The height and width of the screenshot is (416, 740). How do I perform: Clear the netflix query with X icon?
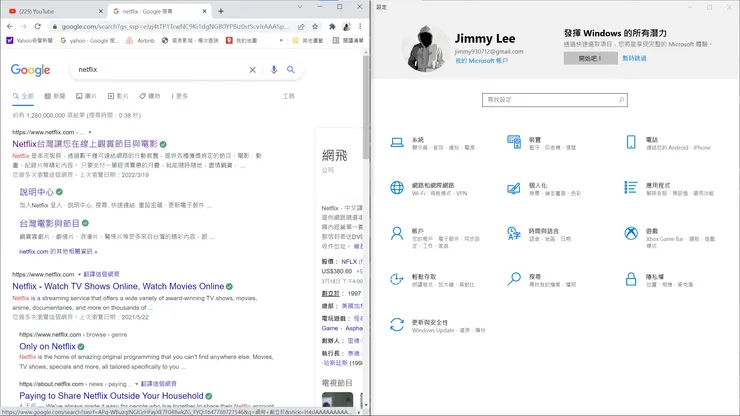252,70
